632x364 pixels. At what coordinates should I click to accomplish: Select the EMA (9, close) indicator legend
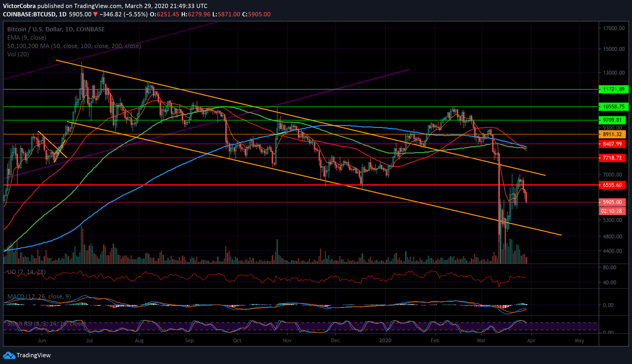[27, 38]
